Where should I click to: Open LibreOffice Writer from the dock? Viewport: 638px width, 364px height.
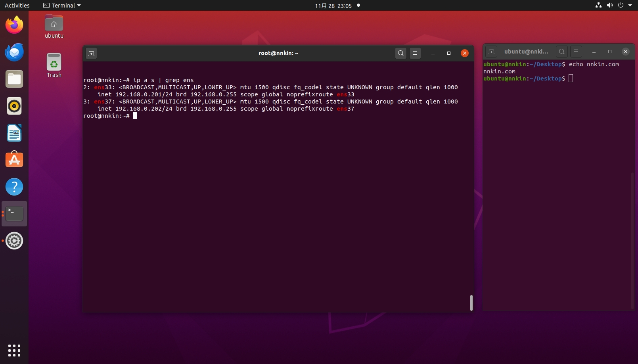[x=14, y=133]
